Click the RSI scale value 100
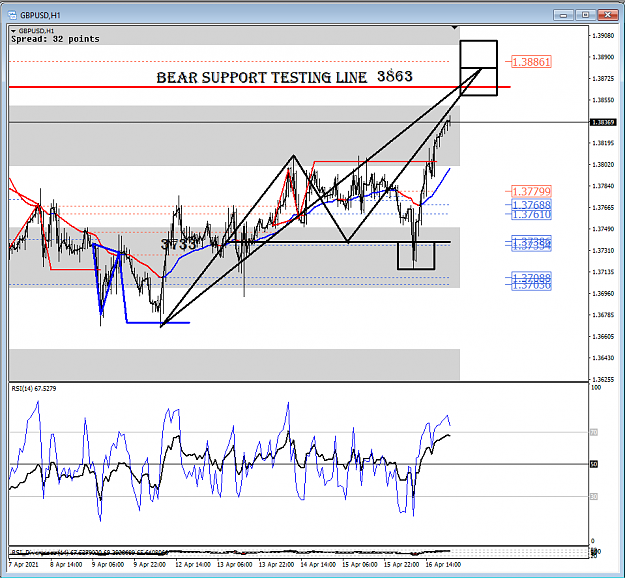This screenshot has height=579, width=625. (x=596, y=388)
